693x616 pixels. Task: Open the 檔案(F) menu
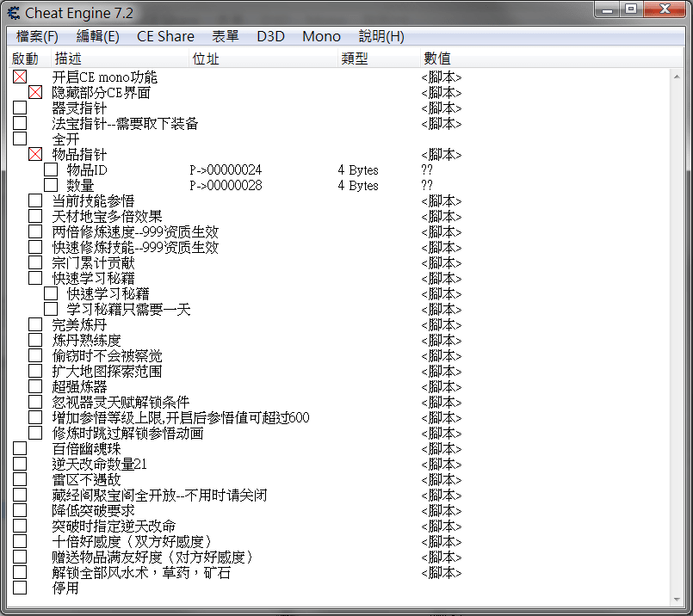37,36
